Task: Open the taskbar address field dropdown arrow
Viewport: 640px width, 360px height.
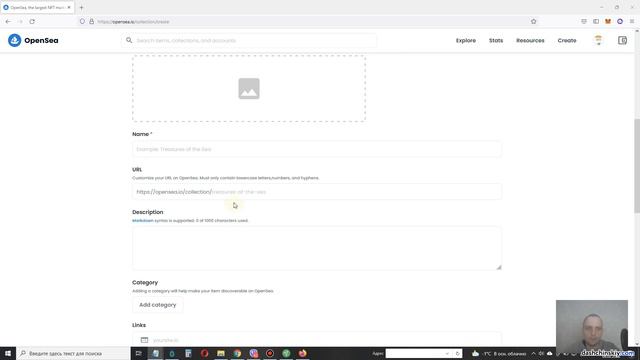Action: (x=448, y=353)
